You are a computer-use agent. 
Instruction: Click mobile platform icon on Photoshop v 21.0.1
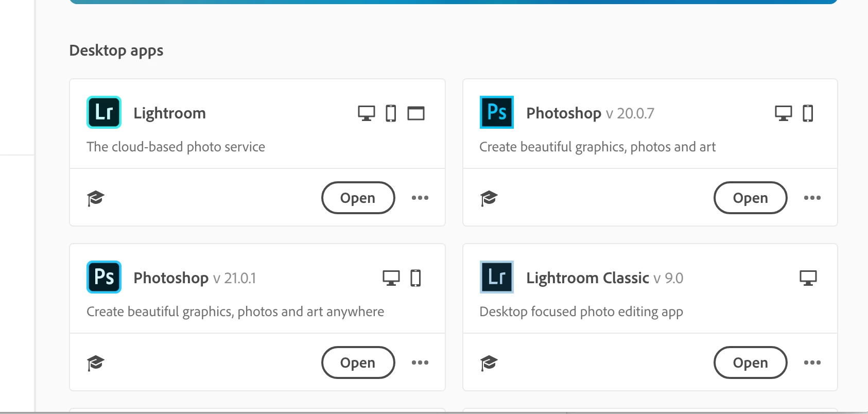pyautogui.click(x=416, y=278)
